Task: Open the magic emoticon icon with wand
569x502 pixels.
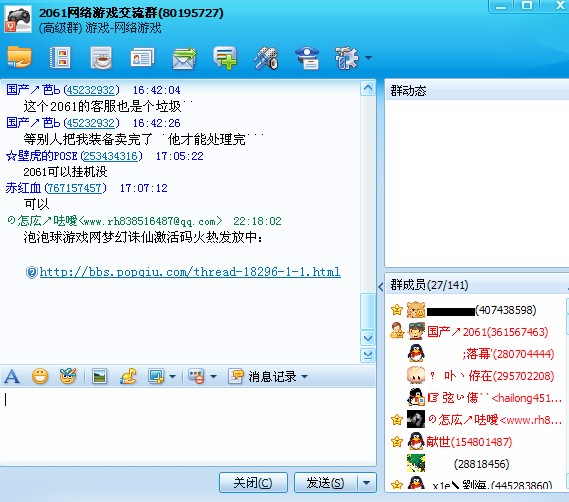Action: click(x=68, y=376)
